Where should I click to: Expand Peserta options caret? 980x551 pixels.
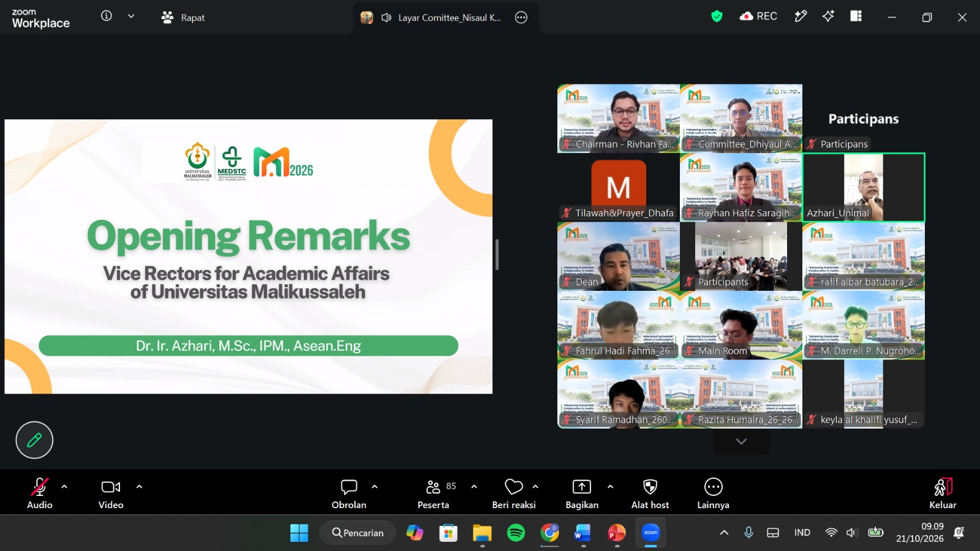pyautogui.click(x=474, y=487)
